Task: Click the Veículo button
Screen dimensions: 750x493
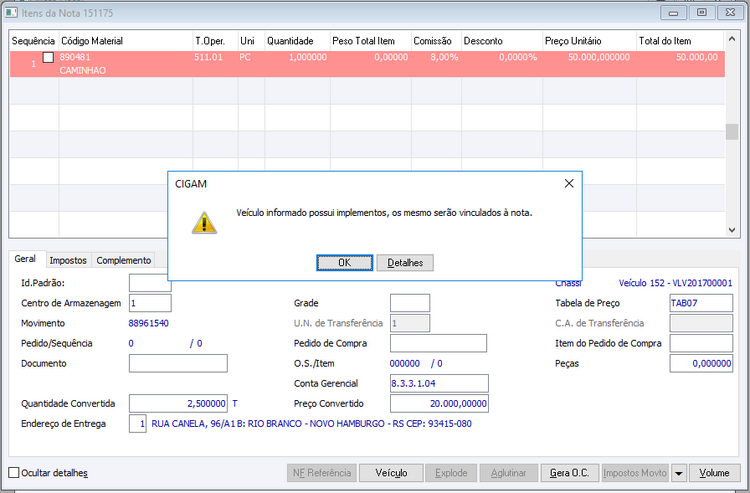Action: (x=391, y=472)
